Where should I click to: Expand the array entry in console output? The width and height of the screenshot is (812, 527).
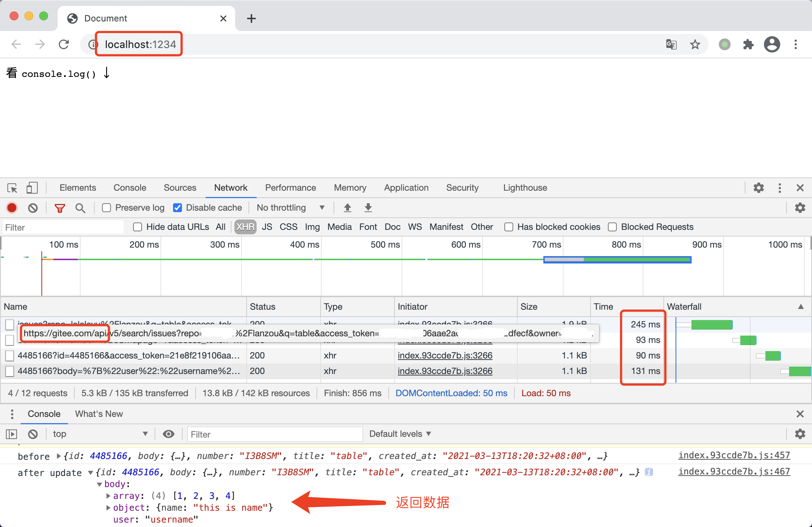[x=108, y=496]
